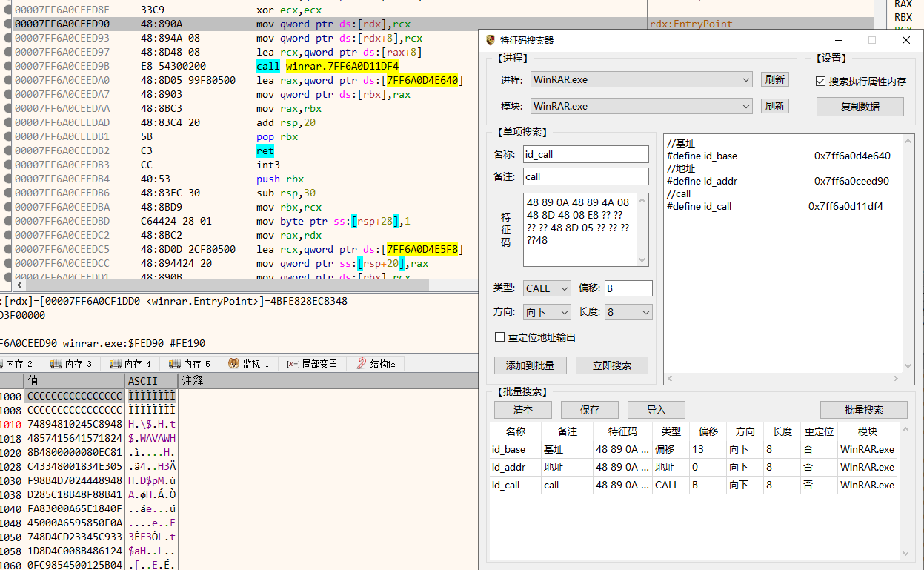Expand the 方向 direction dropdown
The width and height of the screenshot is (924, 570).
(x=547, y=312)
